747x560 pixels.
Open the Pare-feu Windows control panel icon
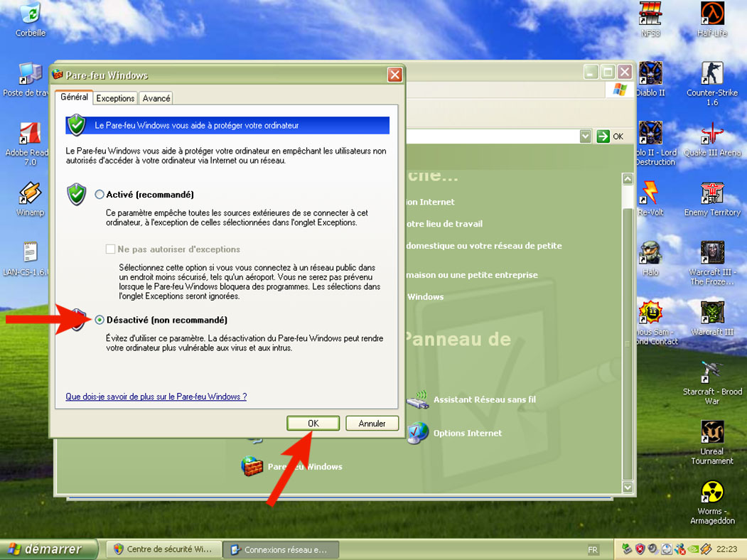252,466
